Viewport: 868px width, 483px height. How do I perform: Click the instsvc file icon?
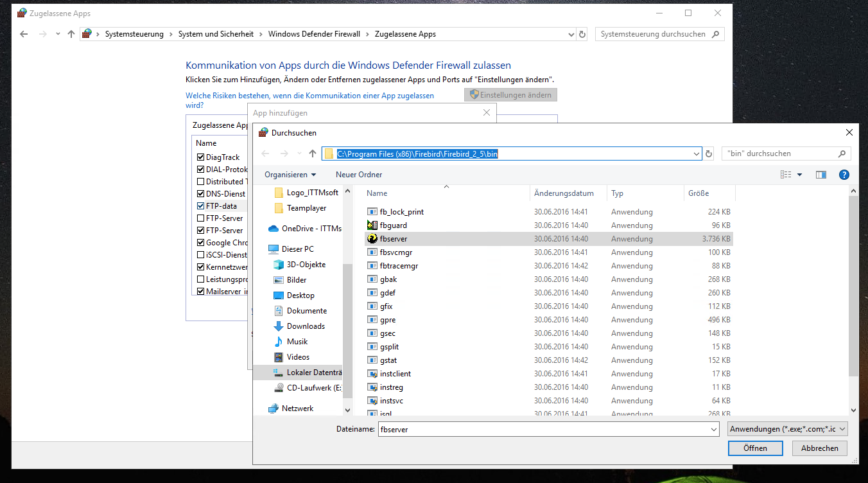(x=372, y=401)
